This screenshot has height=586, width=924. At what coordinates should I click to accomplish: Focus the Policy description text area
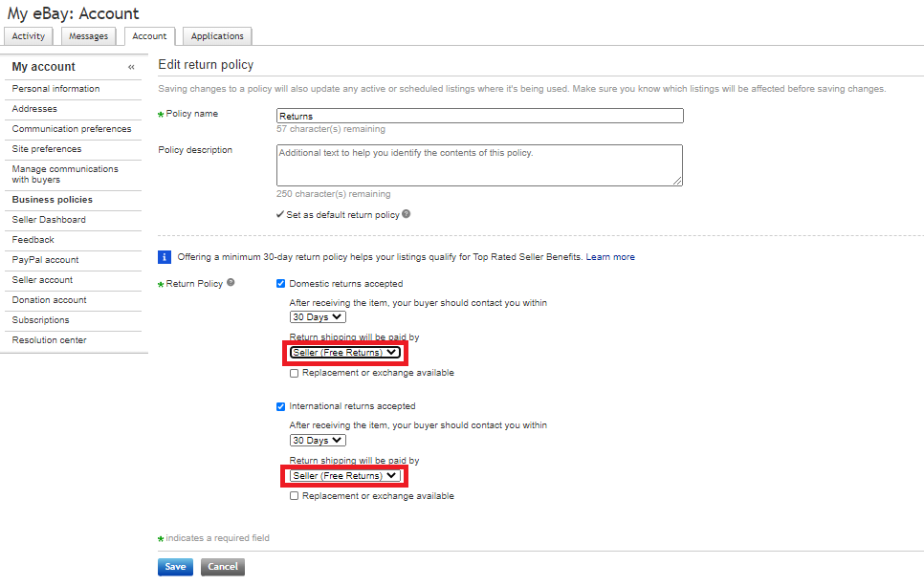tap(479, 164)
